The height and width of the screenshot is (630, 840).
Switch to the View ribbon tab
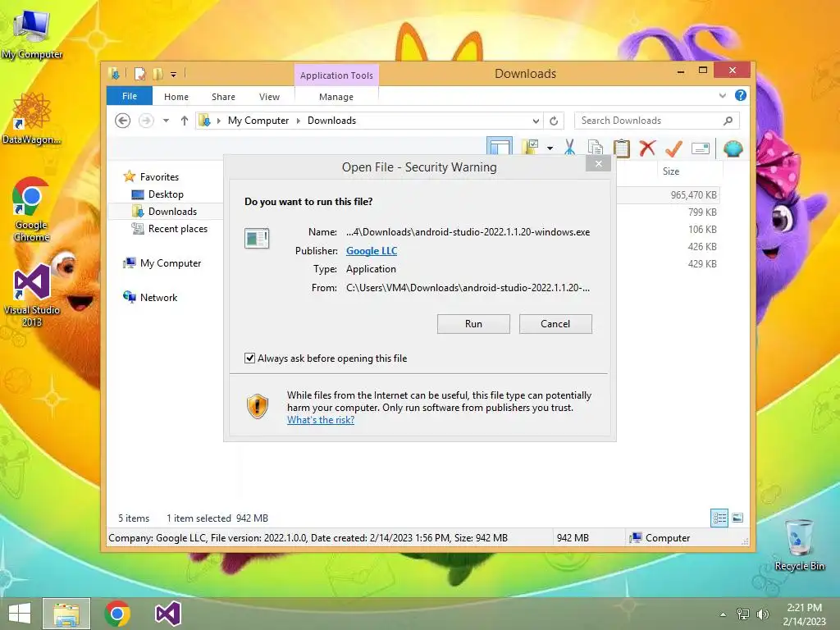click(269, 97)
